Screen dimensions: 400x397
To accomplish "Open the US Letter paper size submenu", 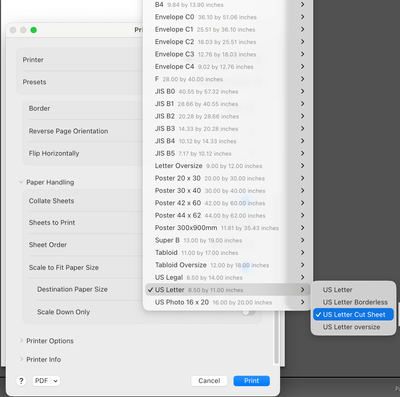I will click(x=228, y=290).
